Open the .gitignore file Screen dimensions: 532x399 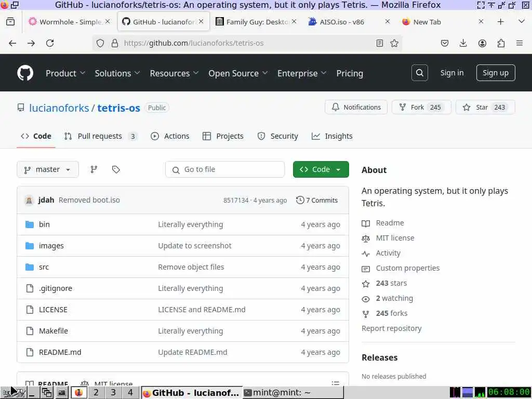[x=55, y=288]
